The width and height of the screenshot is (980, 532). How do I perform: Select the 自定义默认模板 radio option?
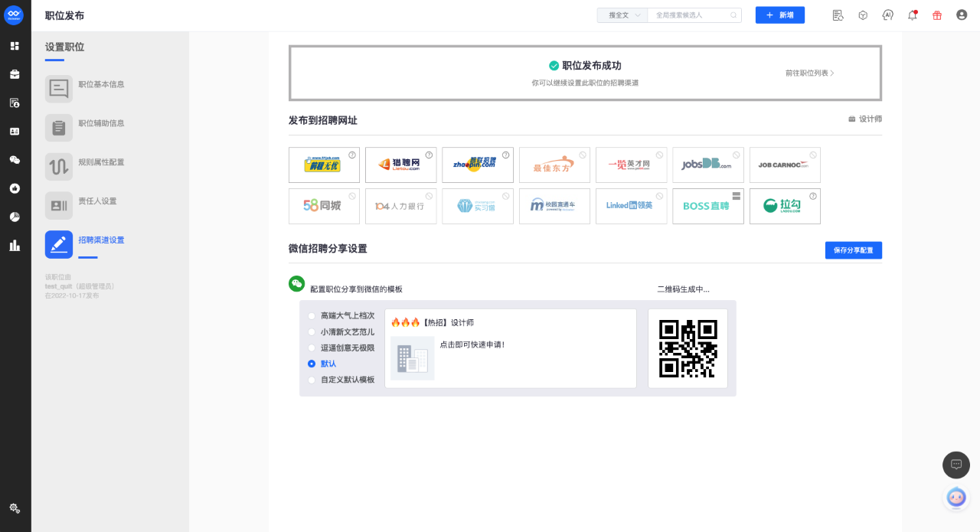point(311,380)
